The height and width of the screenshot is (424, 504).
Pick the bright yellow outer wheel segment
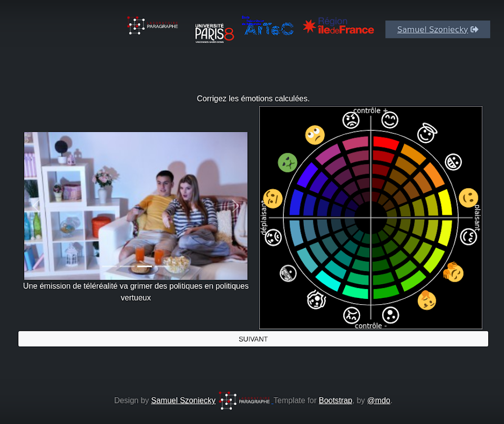[x=445, y=202]
